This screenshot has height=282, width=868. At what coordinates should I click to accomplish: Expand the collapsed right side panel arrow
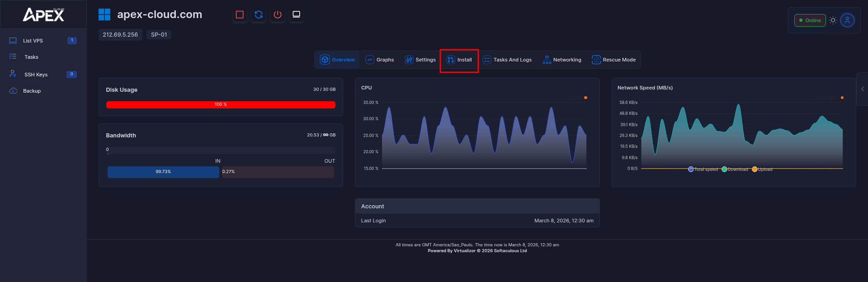(x=862, y=89)
